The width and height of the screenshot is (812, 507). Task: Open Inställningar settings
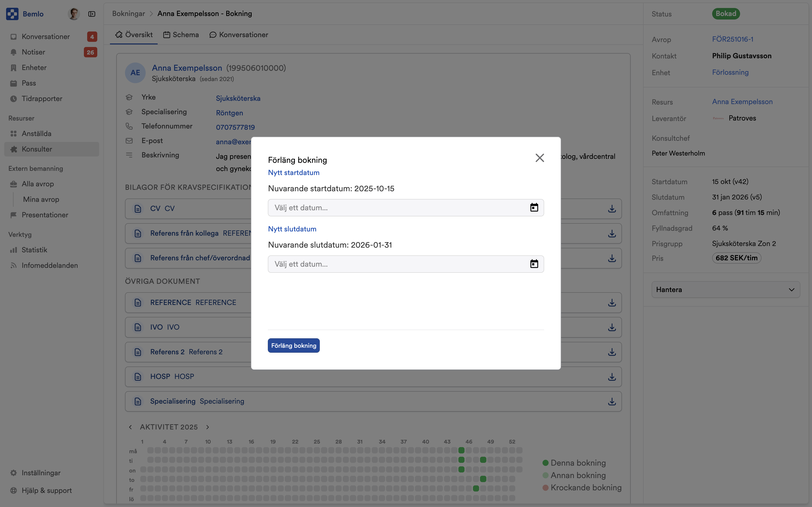(x=52, y=473)
